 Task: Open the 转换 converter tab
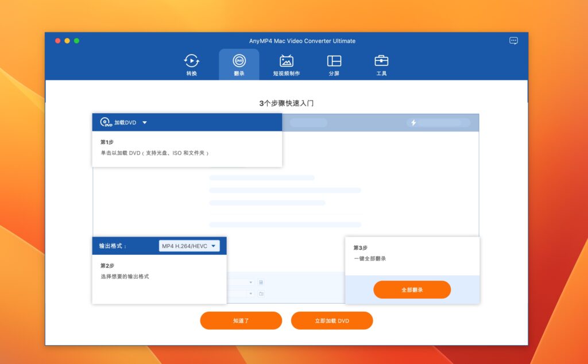point(191,64)
